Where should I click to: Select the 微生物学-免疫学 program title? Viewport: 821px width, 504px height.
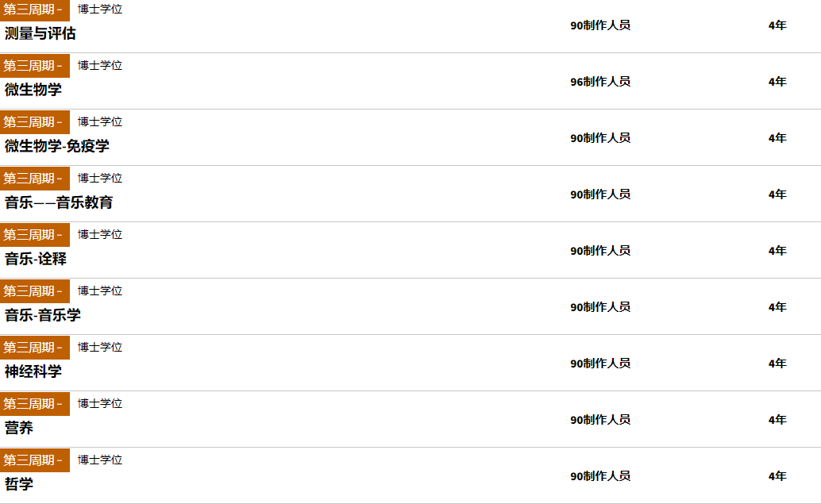coord(57,146)
